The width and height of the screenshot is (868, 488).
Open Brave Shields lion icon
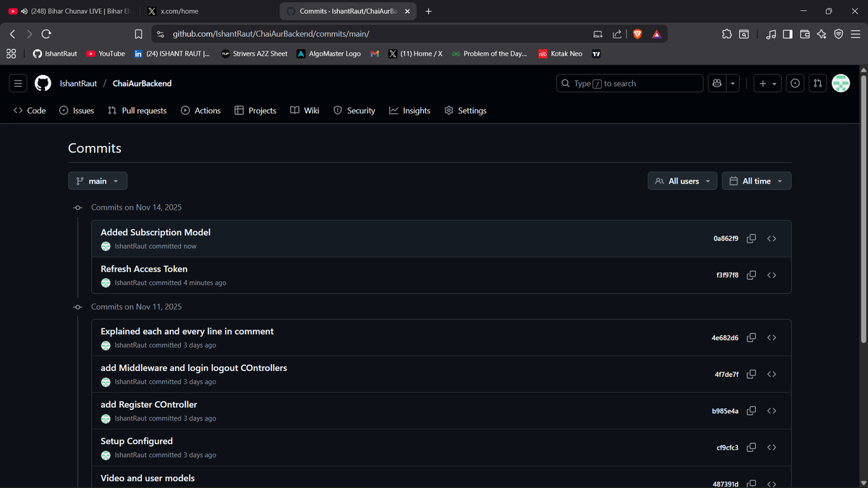click(638, 34)
